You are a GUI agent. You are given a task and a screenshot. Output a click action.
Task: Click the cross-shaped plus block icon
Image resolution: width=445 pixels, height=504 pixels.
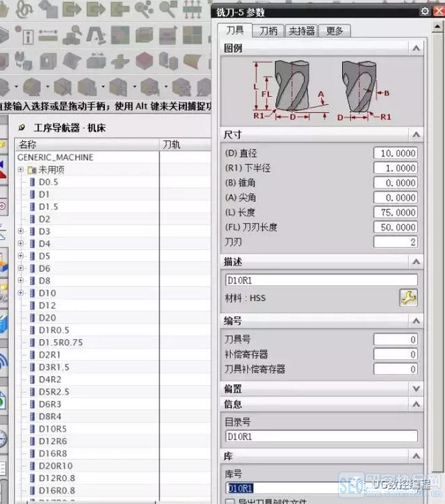point(120,60)
